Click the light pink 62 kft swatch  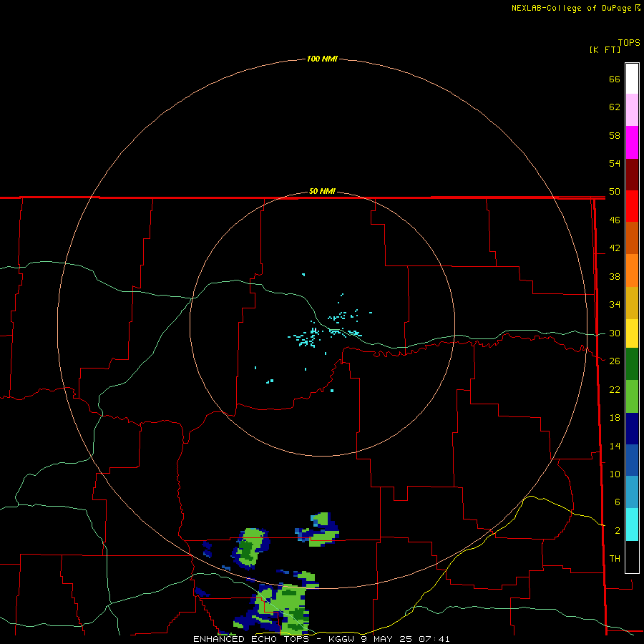632,110
